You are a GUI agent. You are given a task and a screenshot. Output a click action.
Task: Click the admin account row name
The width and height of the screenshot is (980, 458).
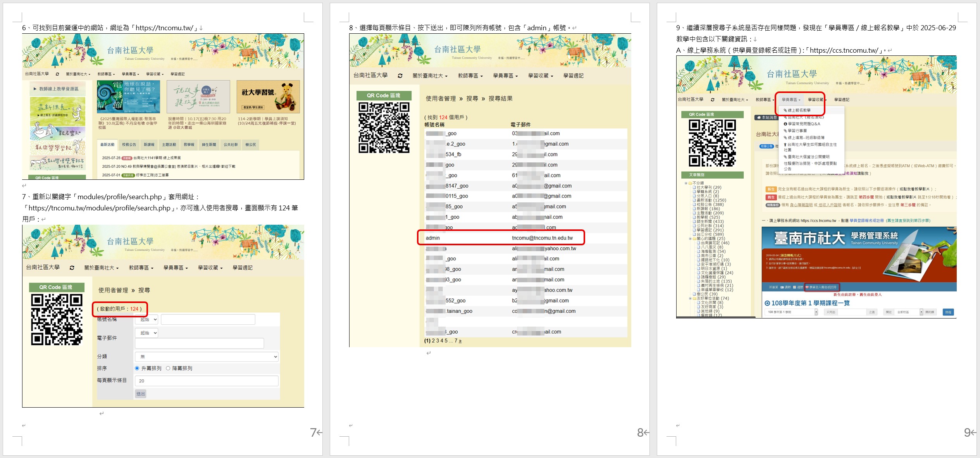(432, 238)
